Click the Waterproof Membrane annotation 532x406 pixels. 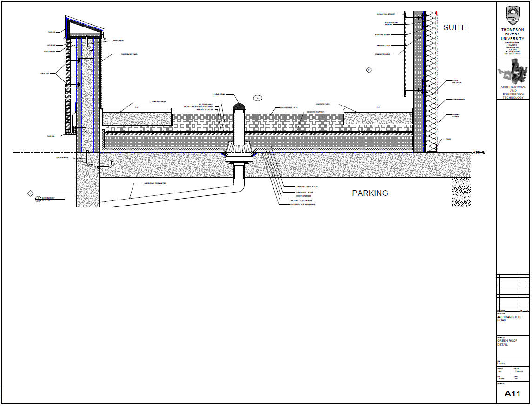click(x=303, y=204)
